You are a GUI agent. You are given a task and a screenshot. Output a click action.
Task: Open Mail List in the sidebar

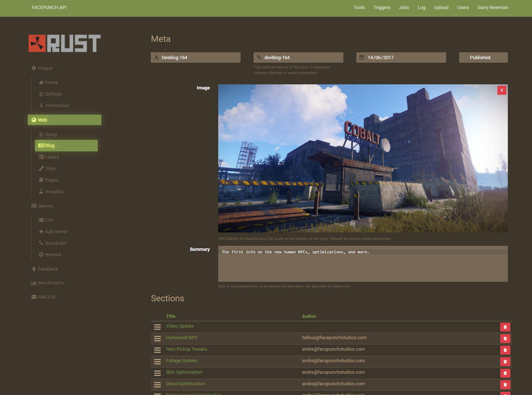43,297
